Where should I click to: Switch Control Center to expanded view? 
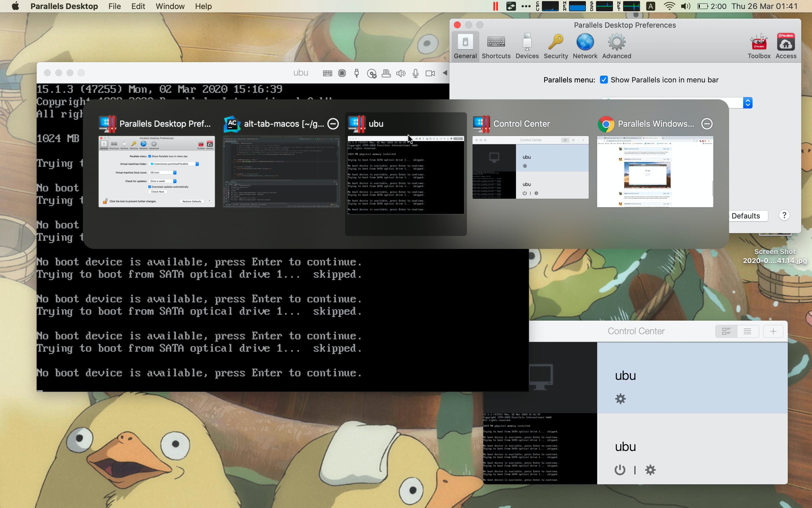pos(726,331)
